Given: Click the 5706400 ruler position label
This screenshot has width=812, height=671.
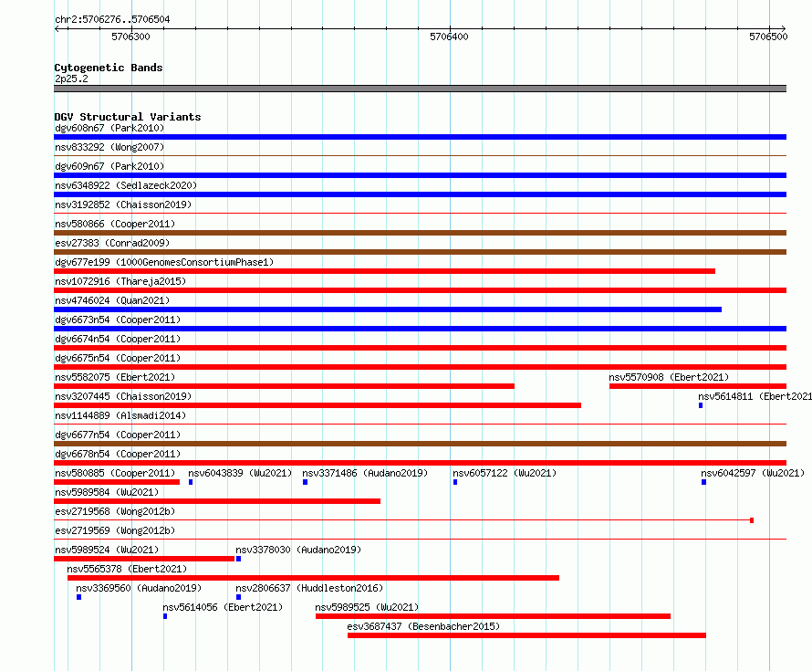Looking at the screenshot, I should [449, 37].
